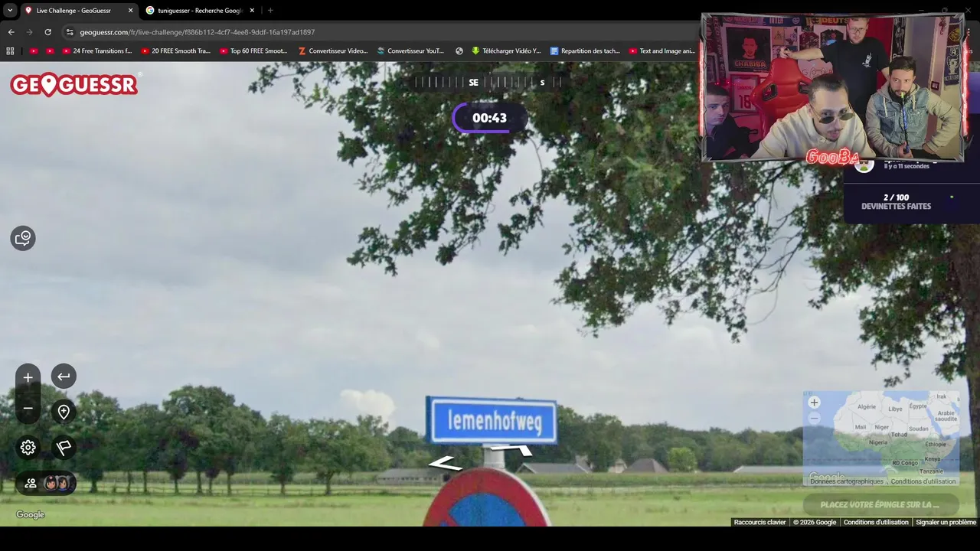Open Télécharger Vidéo Y... bookmark

click(506, 51)
